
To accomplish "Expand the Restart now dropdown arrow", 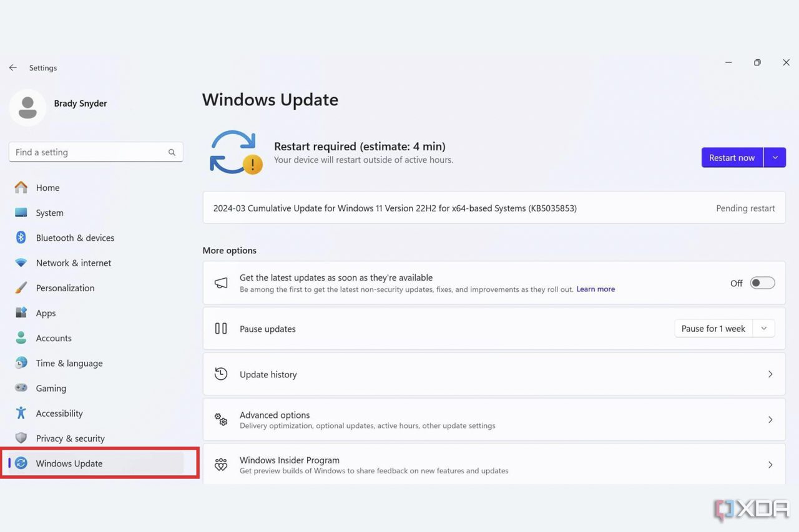I will [x=775, y=158].
